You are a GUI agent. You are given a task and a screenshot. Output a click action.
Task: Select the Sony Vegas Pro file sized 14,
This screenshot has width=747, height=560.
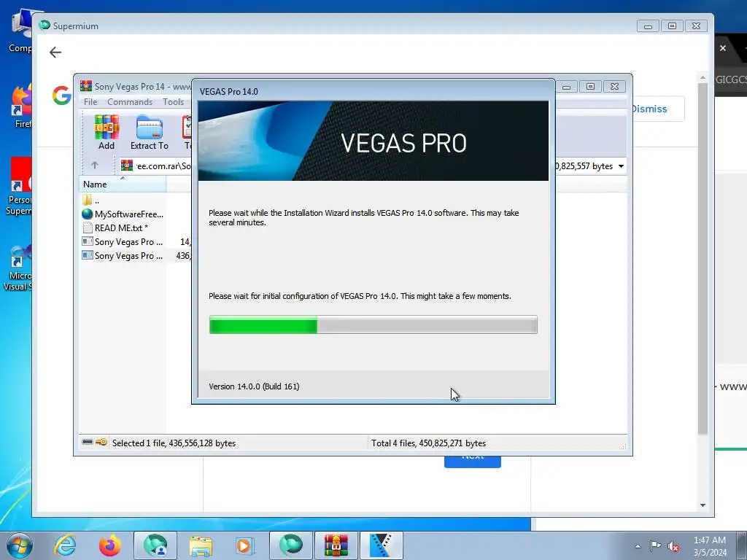point(123,242)
